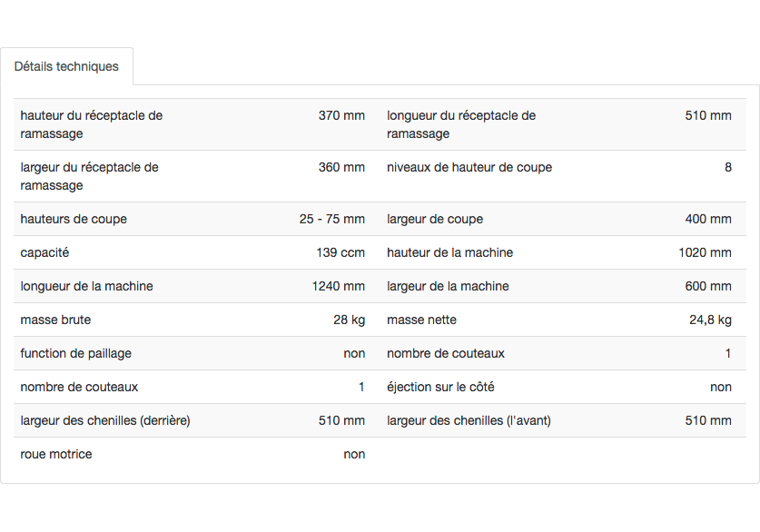This screenshot has width=760, height=532.
Task: Click the 'longueur de la machine' label
Action: [86, 286]
